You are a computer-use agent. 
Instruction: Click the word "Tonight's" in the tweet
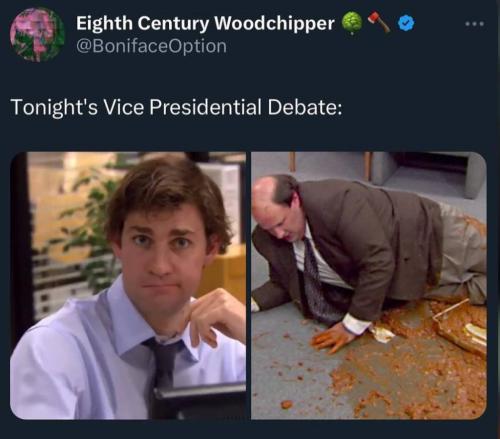(54, 107)
